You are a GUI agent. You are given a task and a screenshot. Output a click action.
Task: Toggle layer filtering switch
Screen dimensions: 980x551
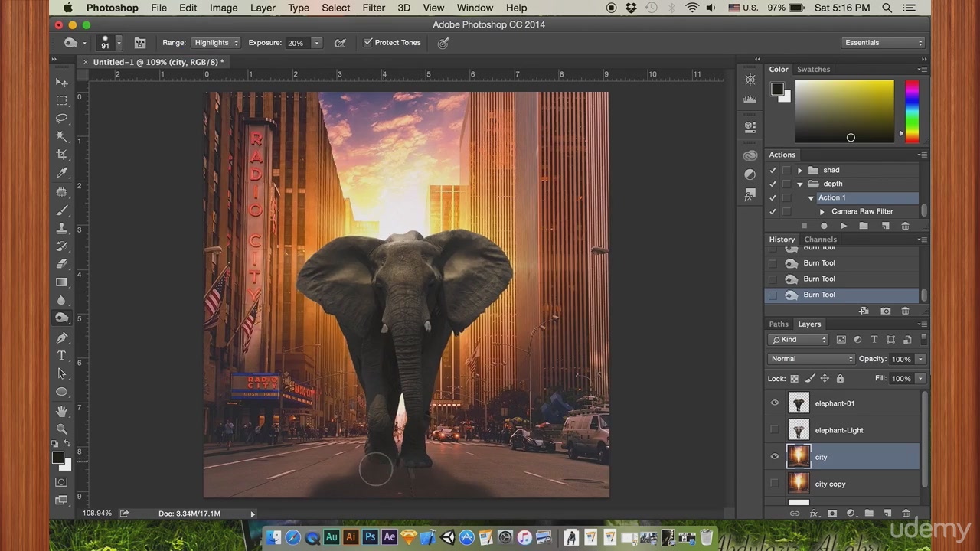(x=923, y=339)
